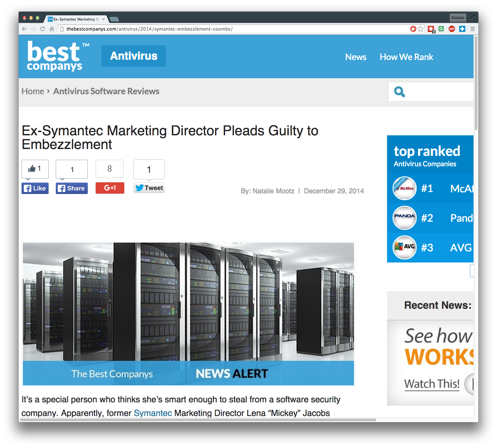The image size is (497, 448).
Task: Click the Facebook Like button
Action: [35, 188]
